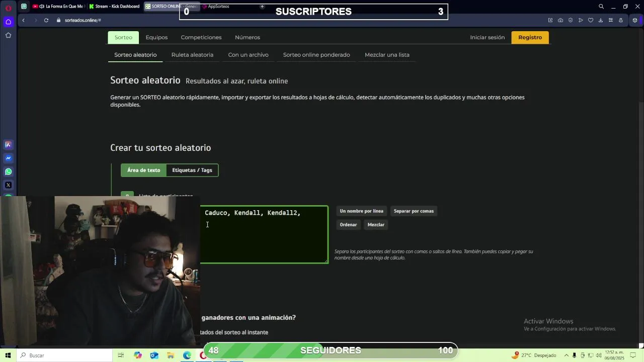644x362 pixels.
Task: Open Microsoft Edge from the taskbar
Action: (x=187, y=355)
